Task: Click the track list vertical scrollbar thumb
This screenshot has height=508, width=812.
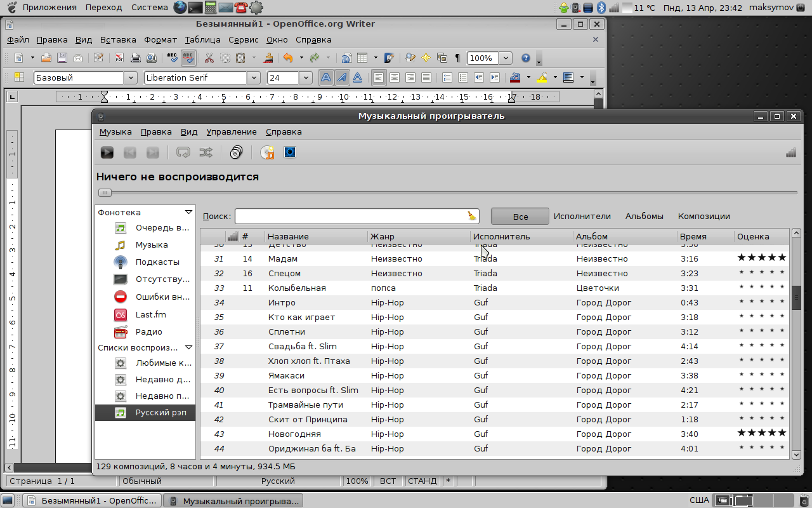Action: 797,298
